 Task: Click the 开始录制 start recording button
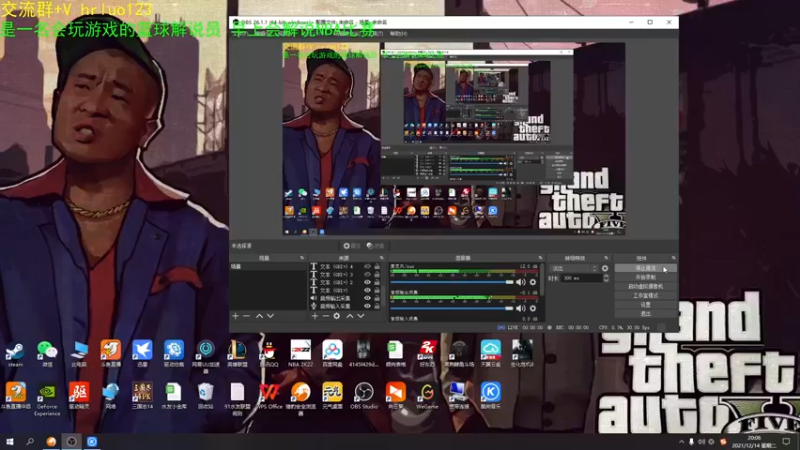click(645, 277)
